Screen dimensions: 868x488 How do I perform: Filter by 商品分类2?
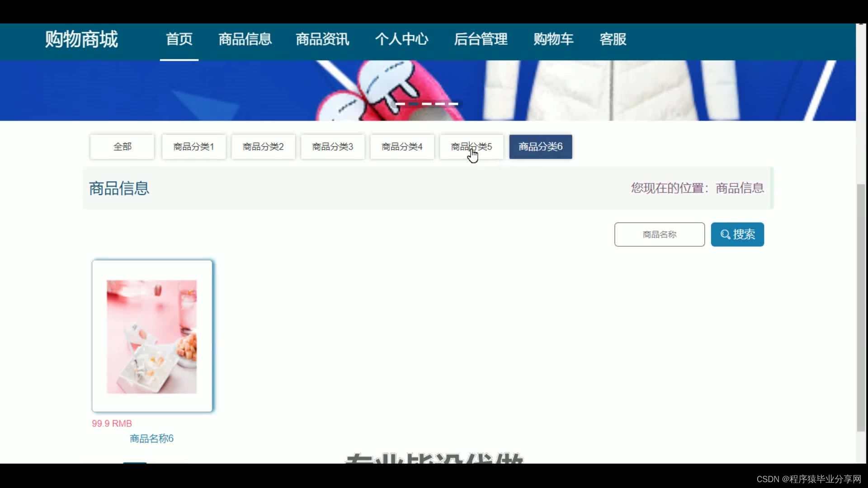(x=263, y=147)
